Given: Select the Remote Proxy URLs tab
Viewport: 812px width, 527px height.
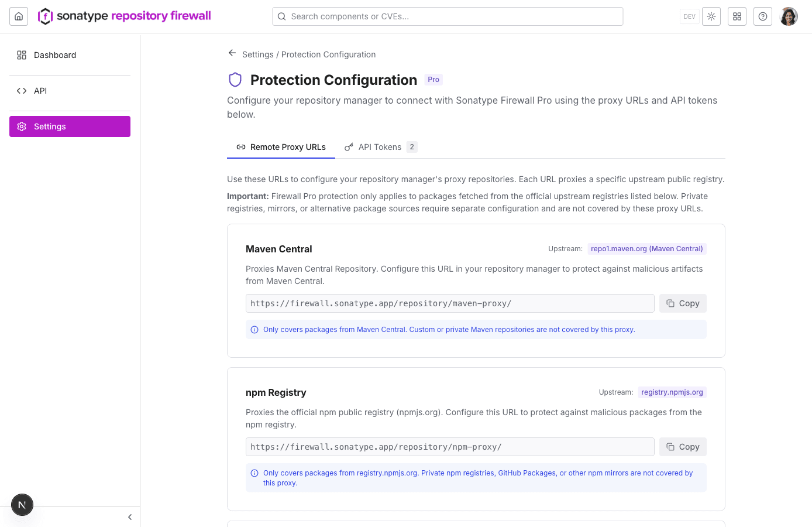Looking at the screenshot, I should [x=281, y=147].
